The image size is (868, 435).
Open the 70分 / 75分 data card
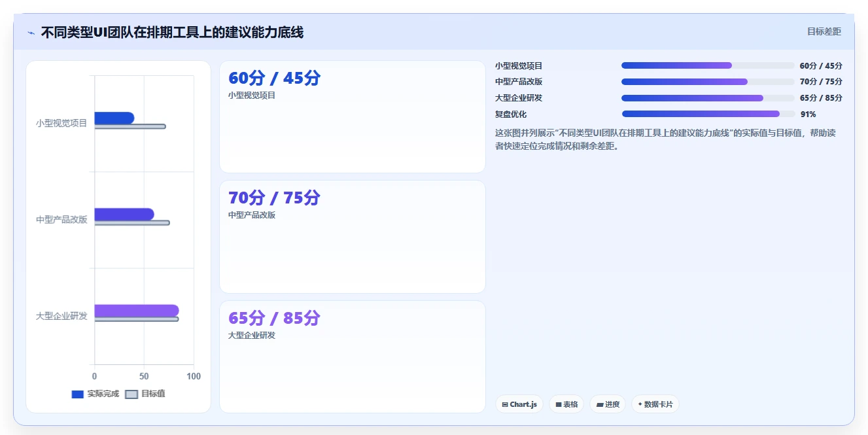click(x=353, y=237)
